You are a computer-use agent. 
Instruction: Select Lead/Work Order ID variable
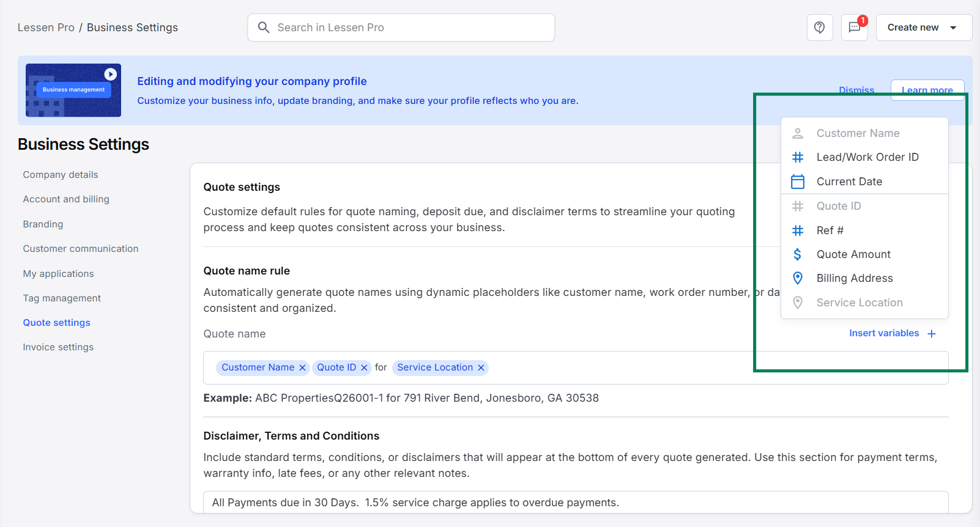coord(867,157)
